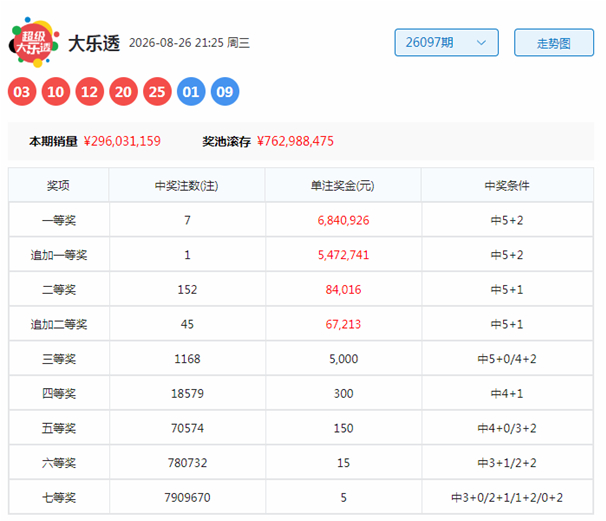Click the 三等奖 row label

(x=59, y=359)
